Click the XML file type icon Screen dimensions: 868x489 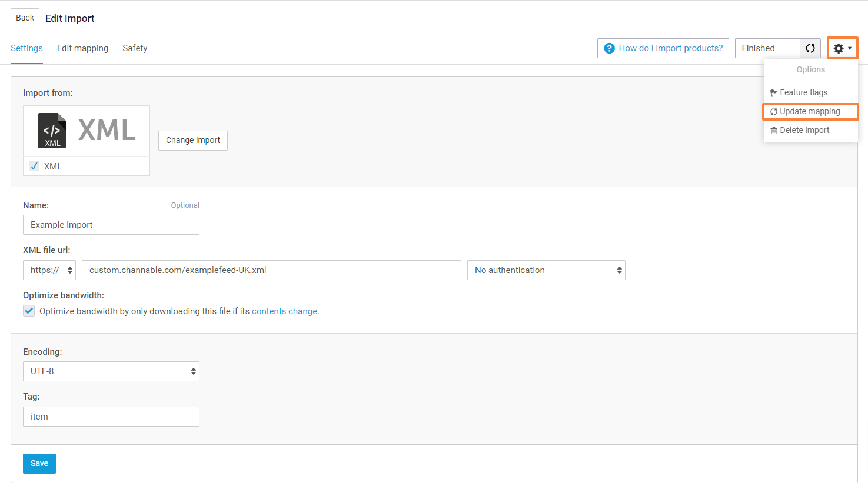52,130
